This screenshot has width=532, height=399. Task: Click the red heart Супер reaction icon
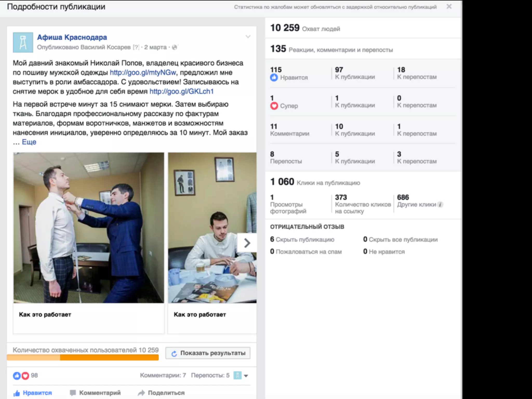pyautogui.click(x=274, y=106)
